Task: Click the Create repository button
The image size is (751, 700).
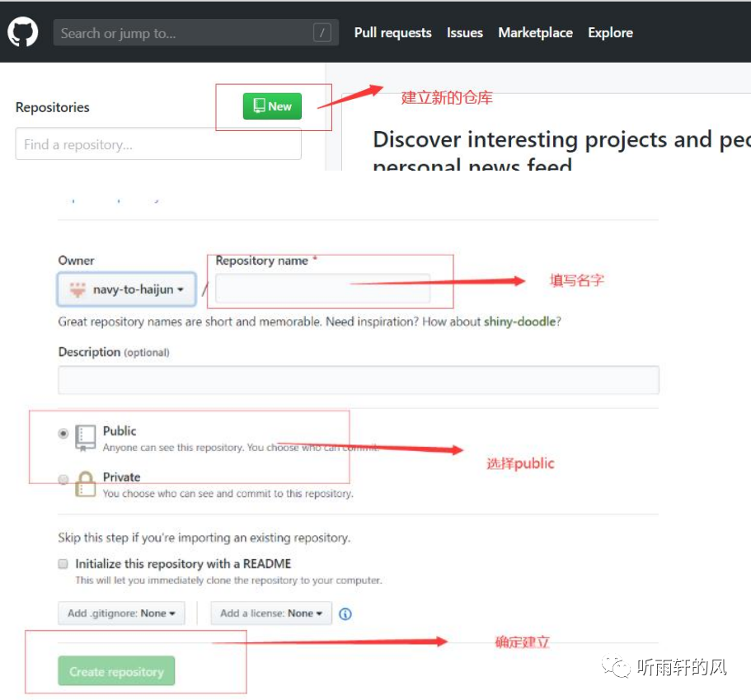Action: [x=116, y=671]
